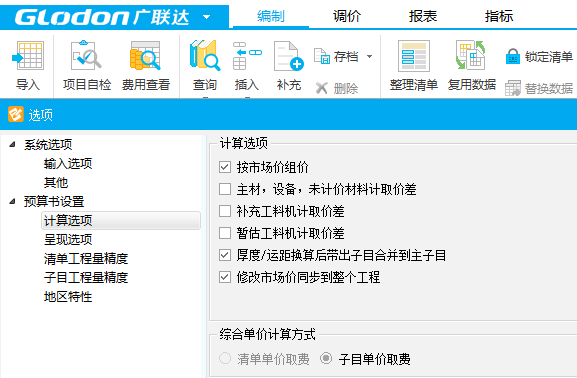Run 项目自检 project self-check

coord(87,66)
